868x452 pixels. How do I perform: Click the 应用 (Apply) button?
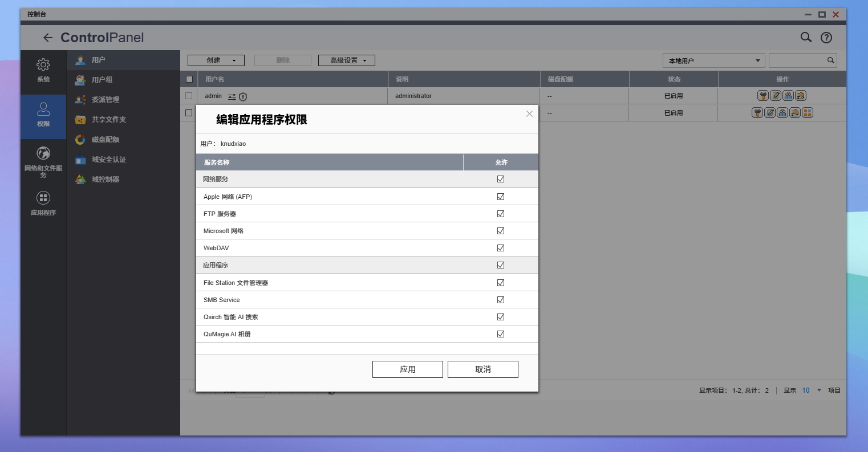pos(408,369)
